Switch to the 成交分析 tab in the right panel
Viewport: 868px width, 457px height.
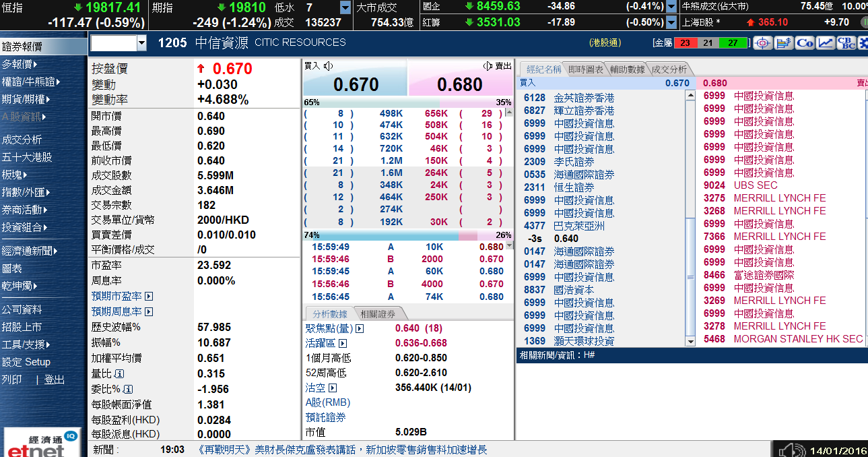(x=669, y=69)
